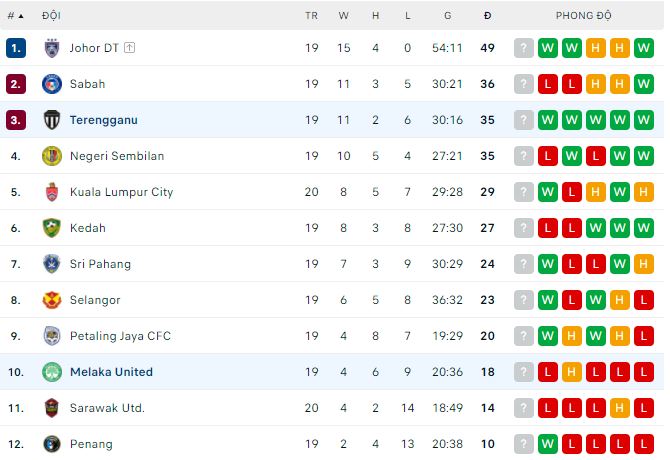Open the Sarawak Utd. team link
The width and height of the screenshot is (670, 460).
(107, 408)
